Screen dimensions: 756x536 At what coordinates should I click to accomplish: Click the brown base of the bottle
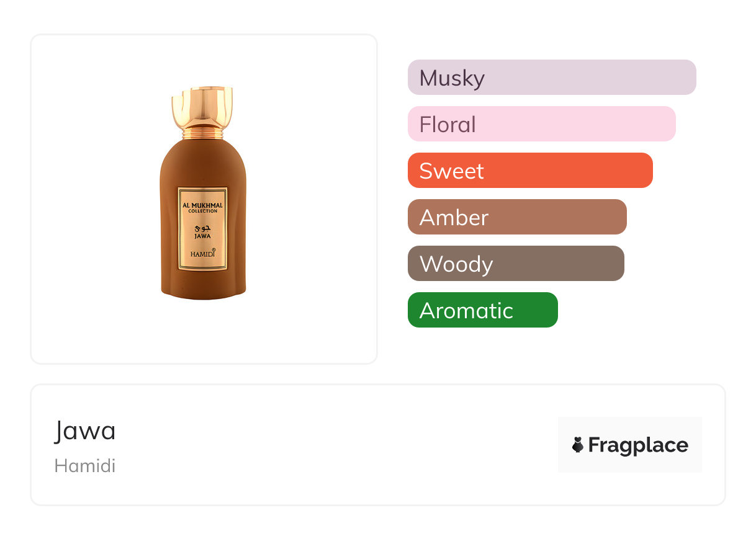pos(203,287)
